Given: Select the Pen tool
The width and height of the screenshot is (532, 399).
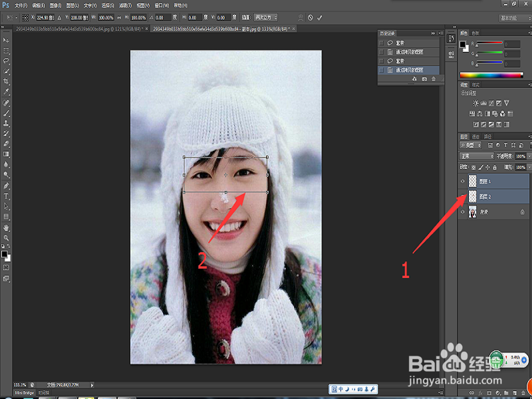Looking at the screenshot, I should pos(6,186).
